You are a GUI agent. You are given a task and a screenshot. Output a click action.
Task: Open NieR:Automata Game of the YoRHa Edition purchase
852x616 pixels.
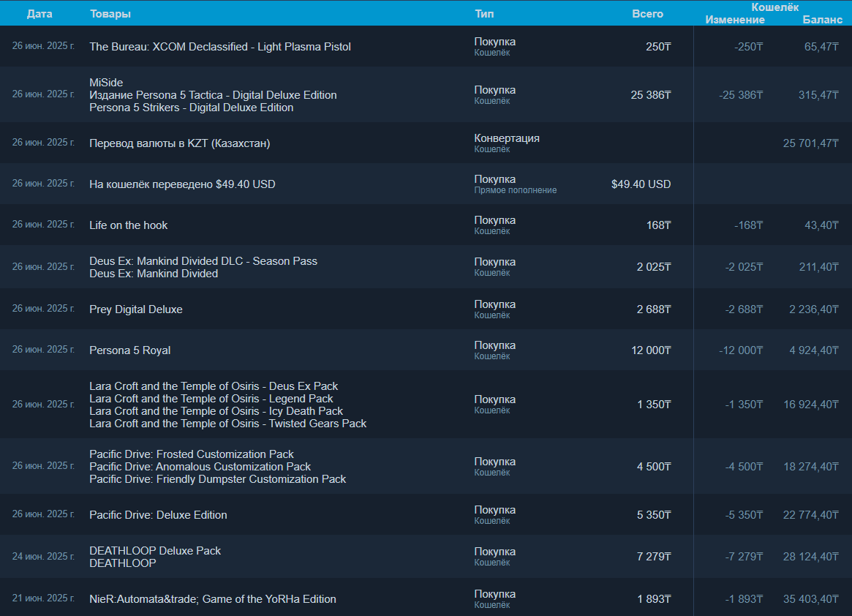pos(426,598)
